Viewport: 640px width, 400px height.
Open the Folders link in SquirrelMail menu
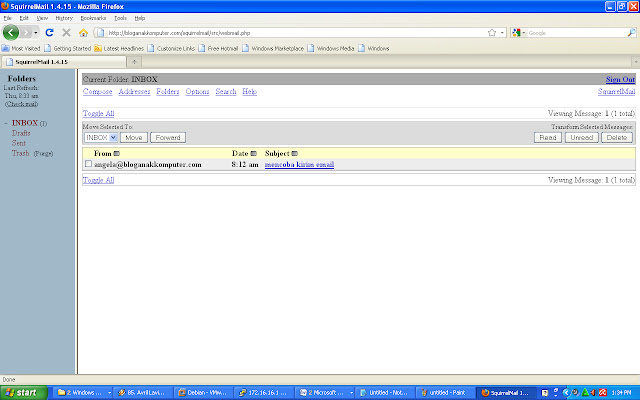pyautogui.click(x=168, y=91)
